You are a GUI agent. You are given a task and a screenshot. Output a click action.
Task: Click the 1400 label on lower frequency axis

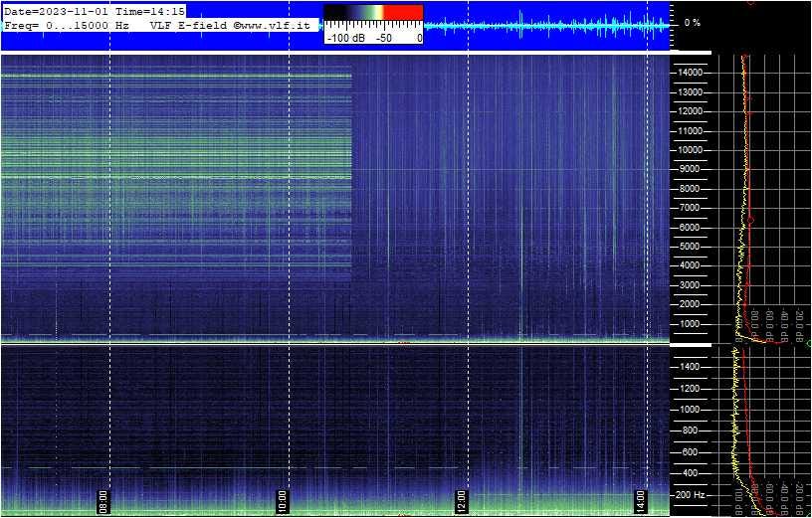pyautogui.click(x=692, y=367)
